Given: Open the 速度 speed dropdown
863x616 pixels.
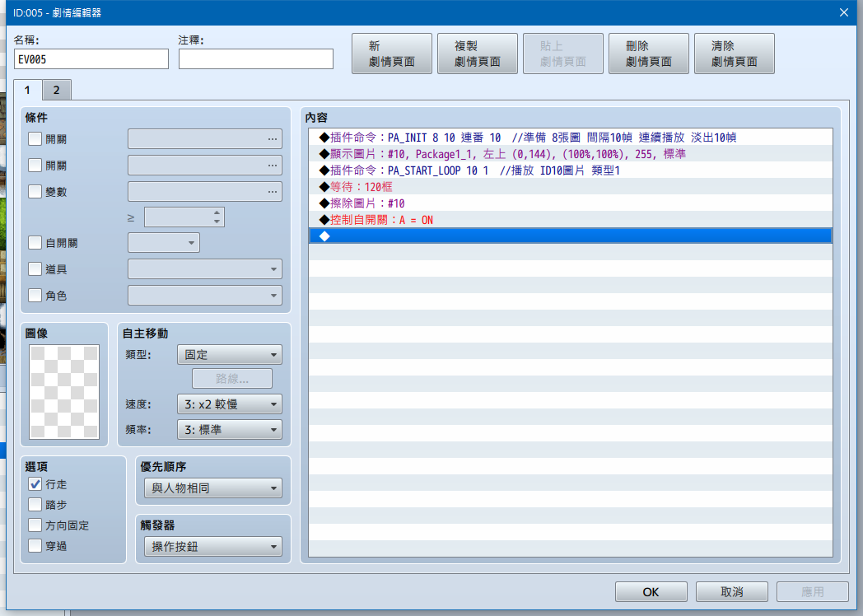Looking at the screenshot, I should pos(230,404).
